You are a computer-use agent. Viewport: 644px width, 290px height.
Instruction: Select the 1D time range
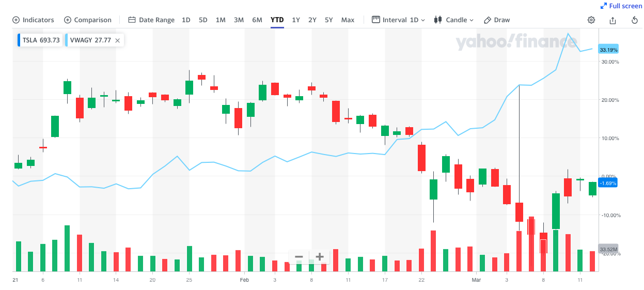186,20
